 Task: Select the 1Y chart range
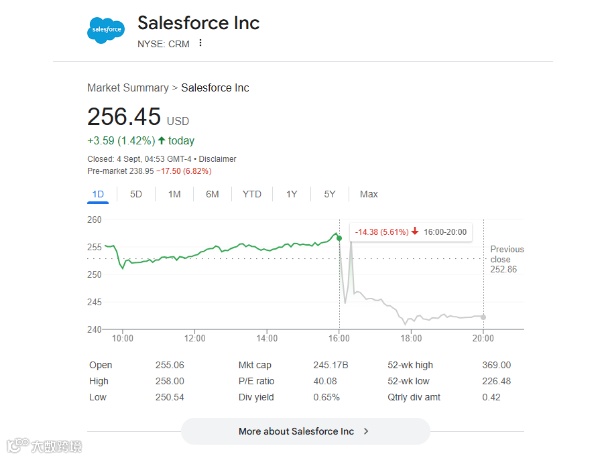point(291,194)
